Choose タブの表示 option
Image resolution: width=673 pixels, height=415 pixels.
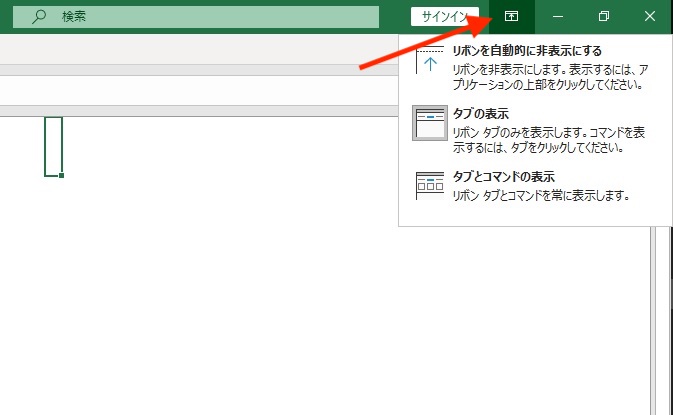(533, 130)
